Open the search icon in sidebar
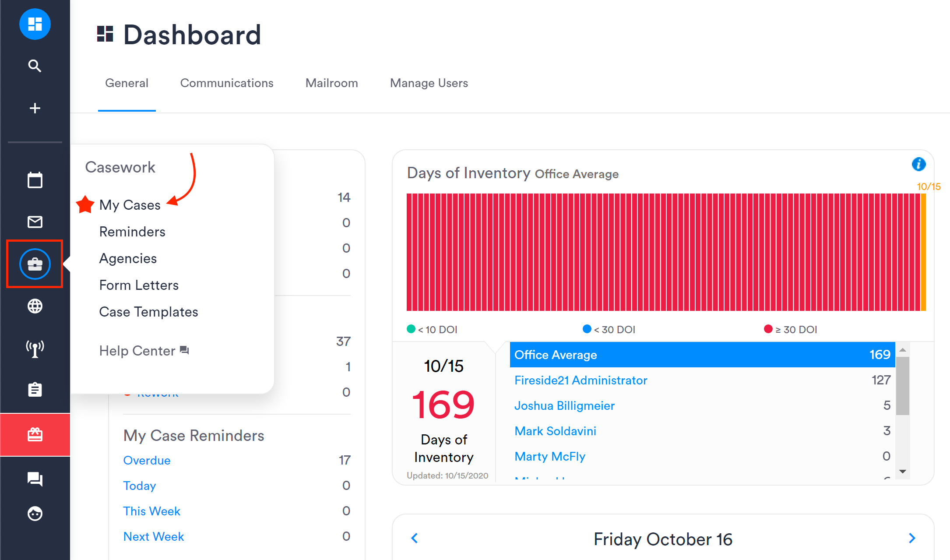 tap(35, 66)
